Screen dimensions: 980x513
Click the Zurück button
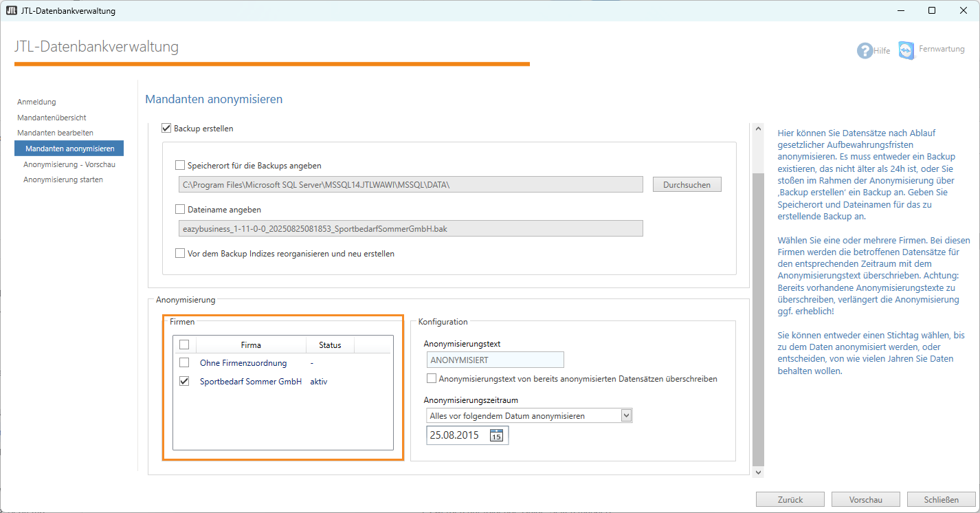[x=790, y=499]
